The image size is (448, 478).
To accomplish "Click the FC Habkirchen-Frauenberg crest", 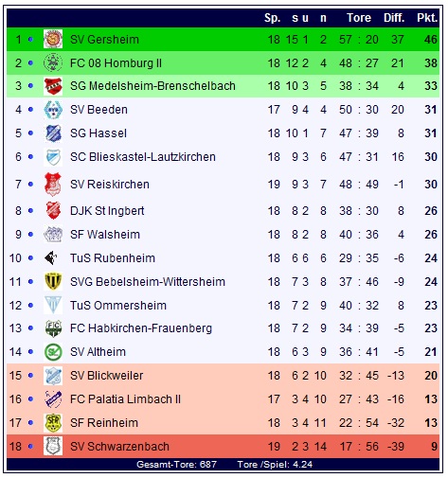I will click(x=53, y=328).
